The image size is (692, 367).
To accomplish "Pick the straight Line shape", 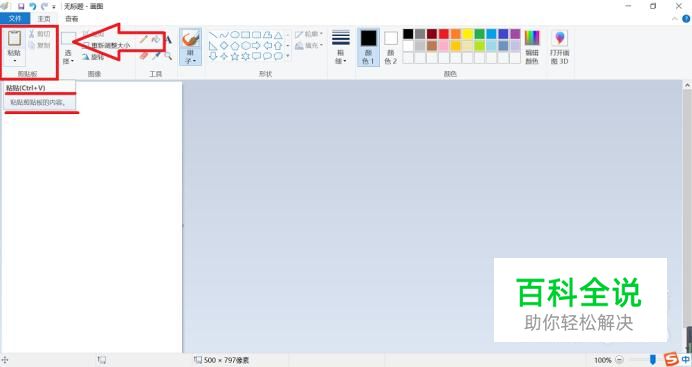I will (x=213, y=35).
